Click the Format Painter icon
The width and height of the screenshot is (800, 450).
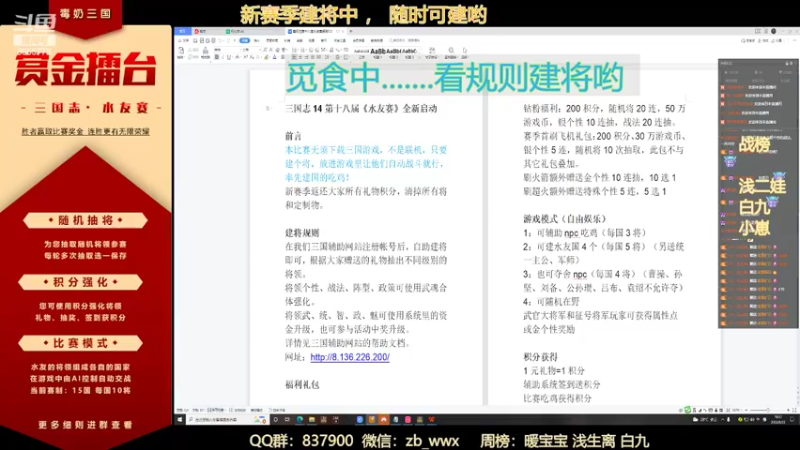tap(205, 51)
